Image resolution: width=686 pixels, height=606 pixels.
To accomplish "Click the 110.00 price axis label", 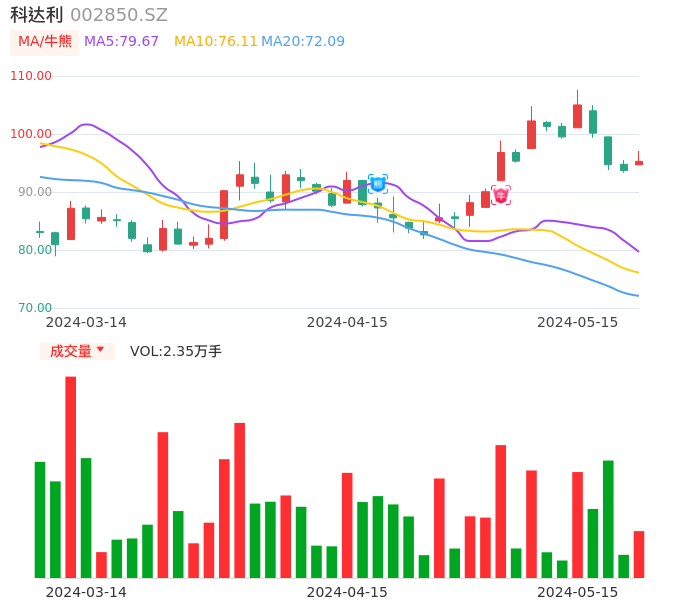I will [x=31, y=76].
